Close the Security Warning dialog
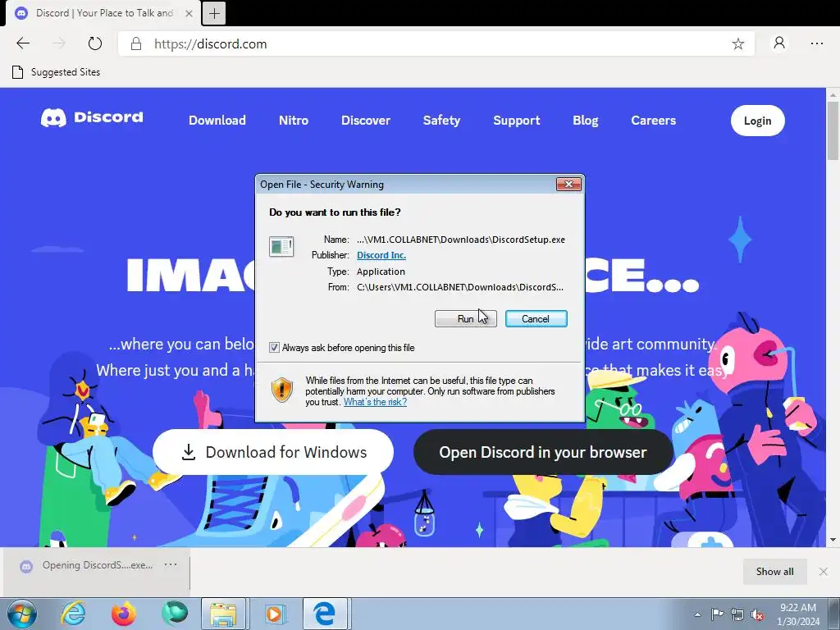840x630 pixels. [568, 185]
